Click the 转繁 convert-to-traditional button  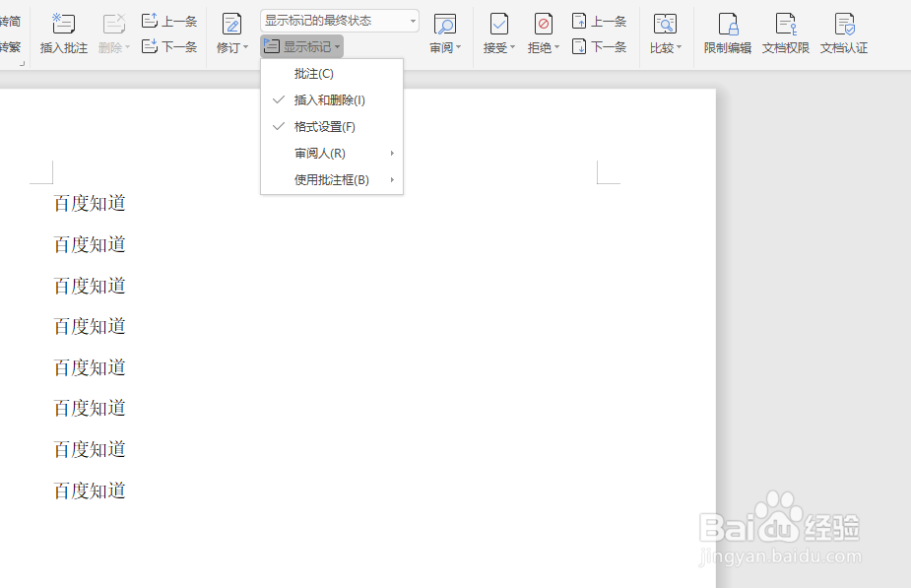(11, 46)
